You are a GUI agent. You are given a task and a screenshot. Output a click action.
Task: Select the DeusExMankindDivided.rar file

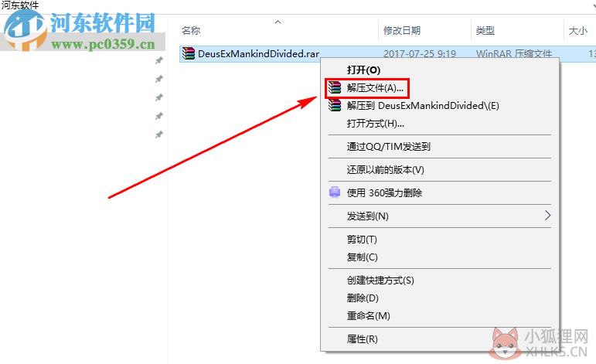pyautogui.click(x=258, y=53)
